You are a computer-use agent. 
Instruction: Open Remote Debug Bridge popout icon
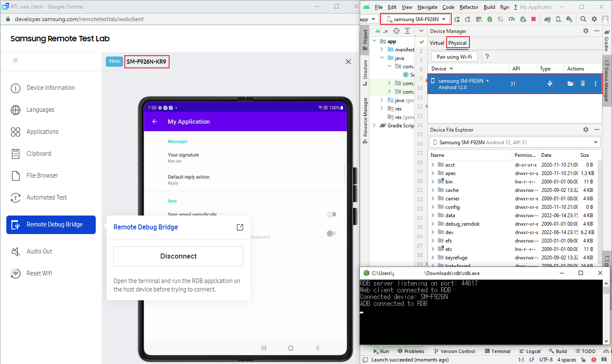coord(240,227)
